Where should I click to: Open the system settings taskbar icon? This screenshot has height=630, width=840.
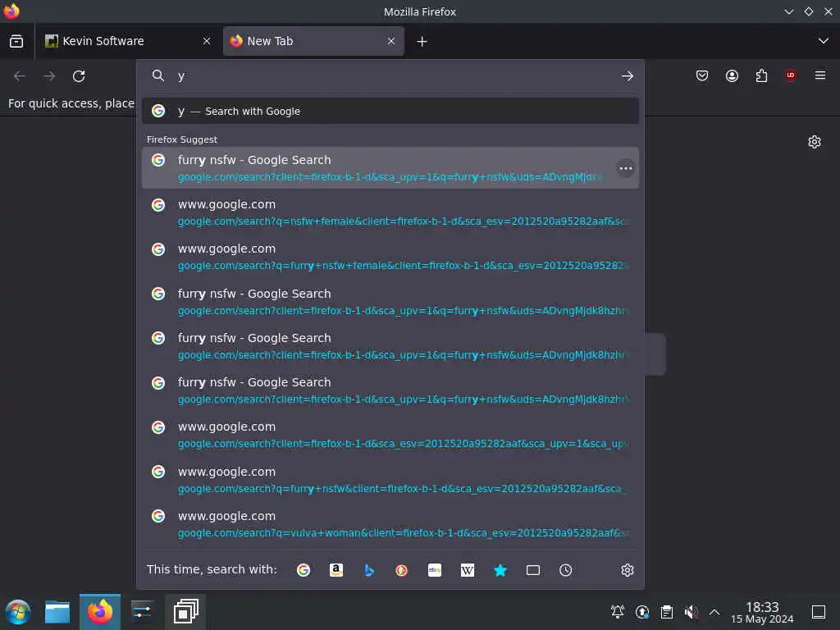[142, 612]
